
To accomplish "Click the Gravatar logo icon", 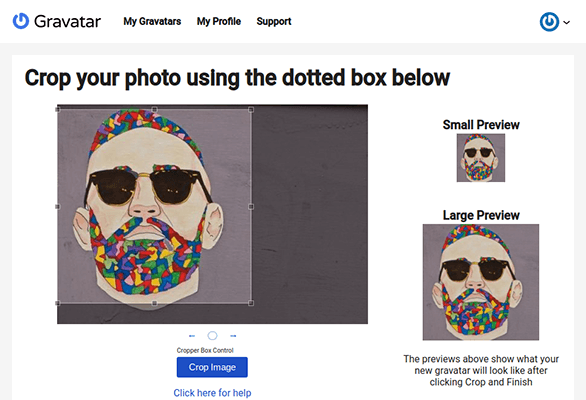I will point(21,21).
